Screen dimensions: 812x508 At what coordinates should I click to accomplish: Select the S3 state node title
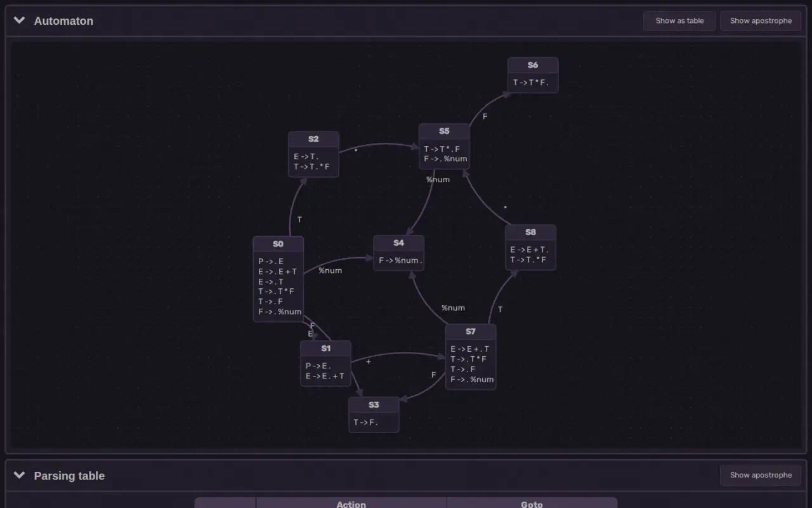point(374,404)
